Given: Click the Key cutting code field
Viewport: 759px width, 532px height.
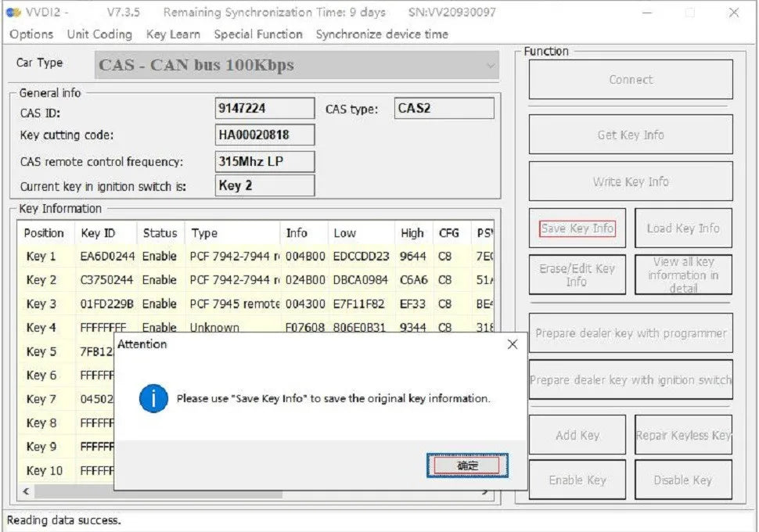Looking at the screenshot, I should [x=264, y=135].
